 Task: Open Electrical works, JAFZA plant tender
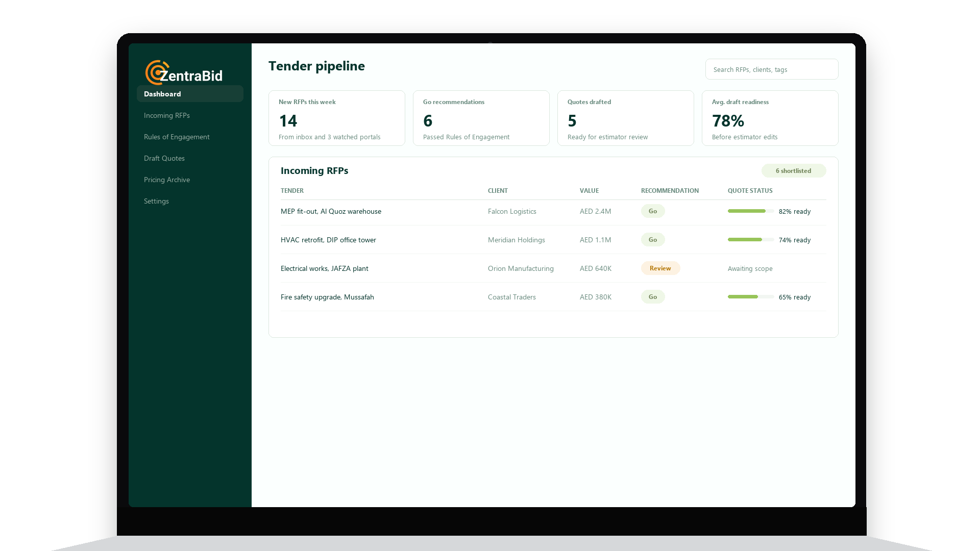pos(324,268)
